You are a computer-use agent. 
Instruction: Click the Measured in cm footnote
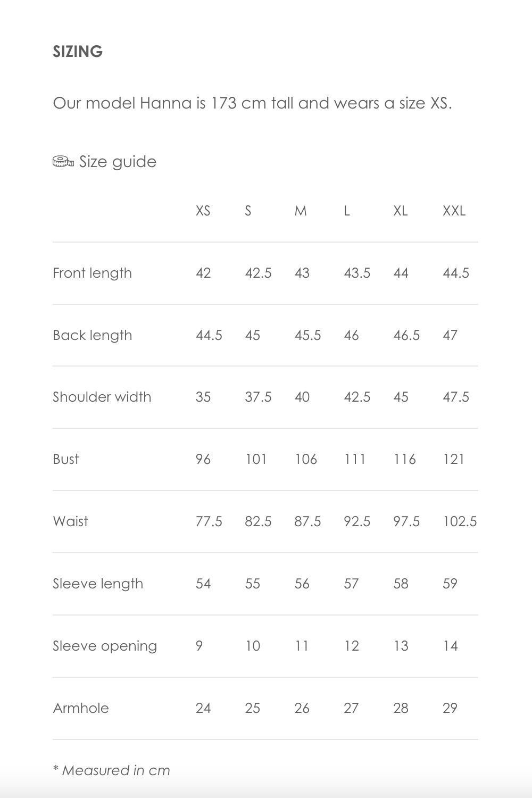(111, 770)
